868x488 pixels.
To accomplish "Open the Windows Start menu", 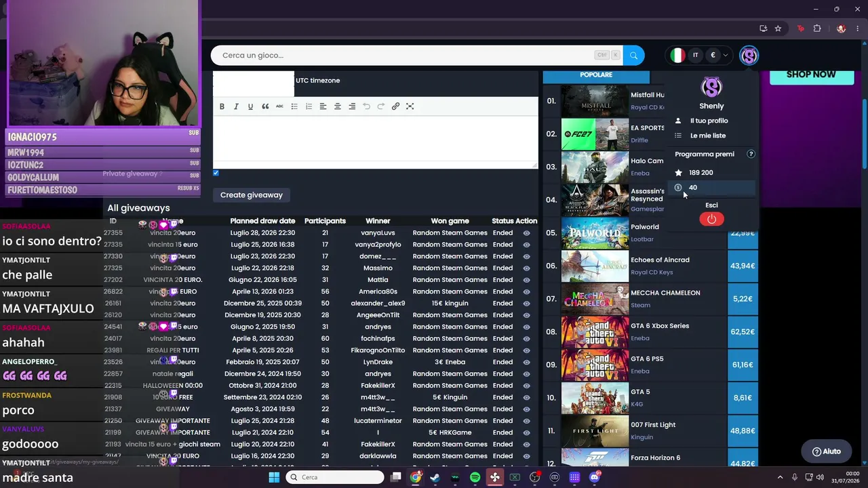I will 274,477.
